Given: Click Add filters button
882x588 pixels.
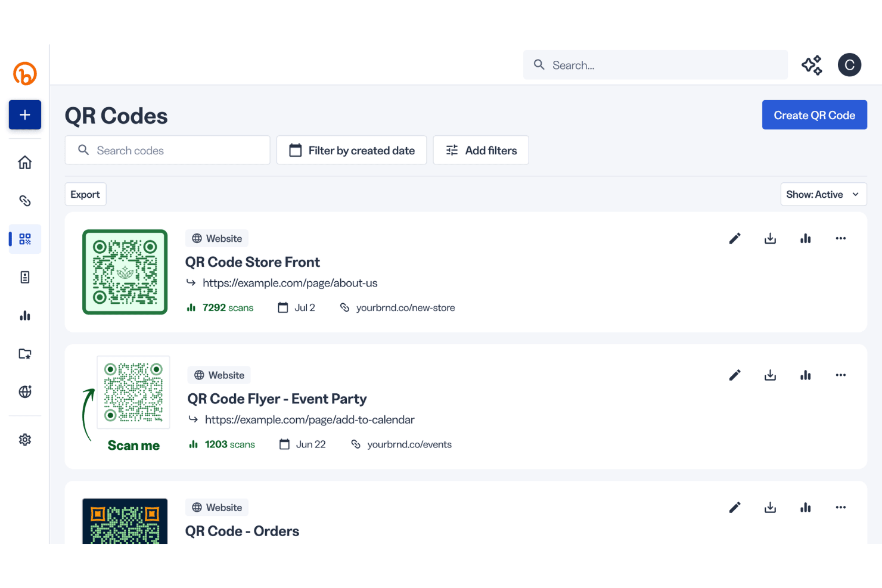Looking at the screenshot, I should click(x=481, y=150).
